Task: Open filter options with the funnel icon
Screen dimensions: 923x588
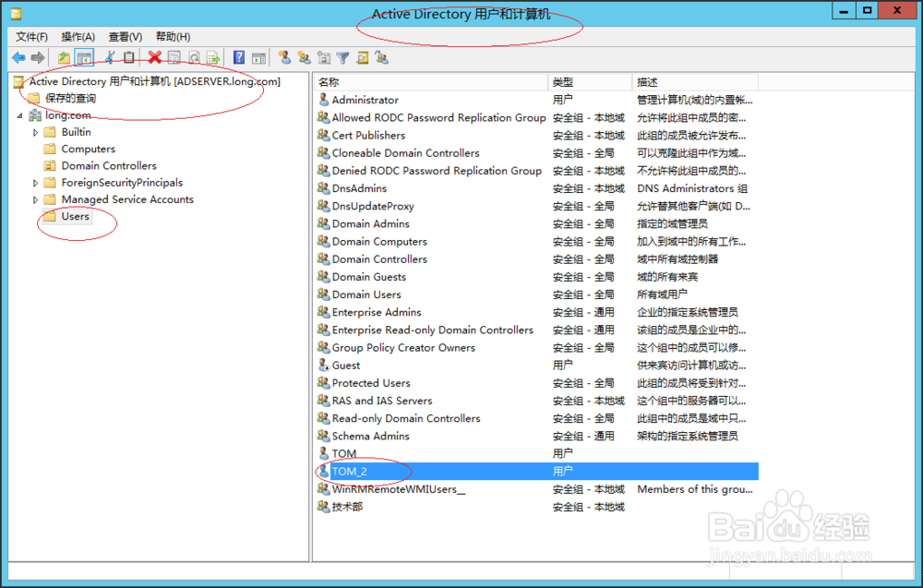Action: 343,57
